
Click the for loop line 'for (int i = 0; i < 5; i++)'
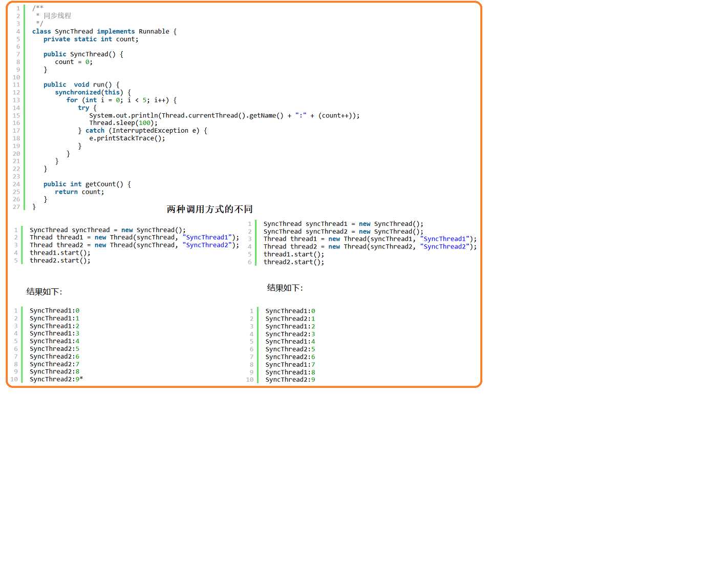point(121,100)
